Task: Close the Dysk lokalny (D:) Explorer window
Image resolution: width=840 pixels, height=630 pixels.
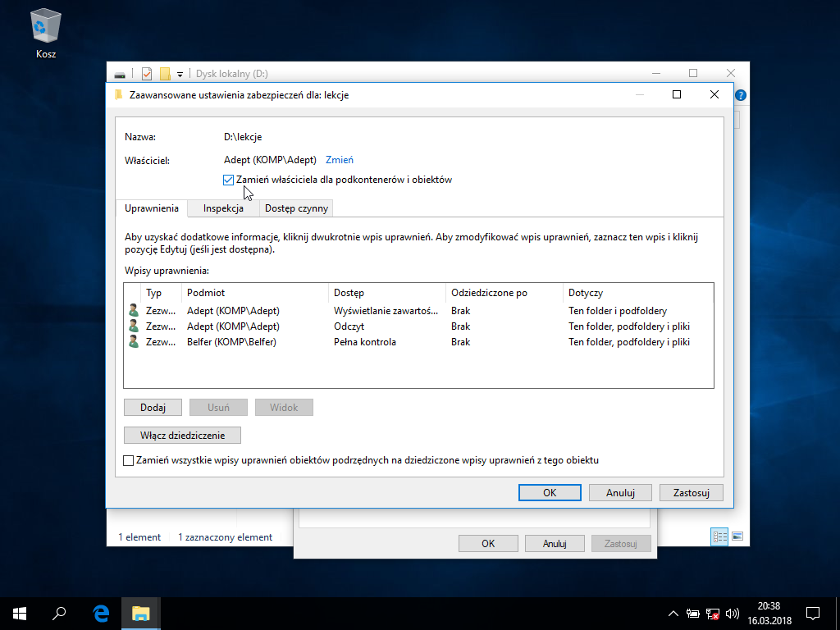Action: pyautogui.click(x=731, y=73)
